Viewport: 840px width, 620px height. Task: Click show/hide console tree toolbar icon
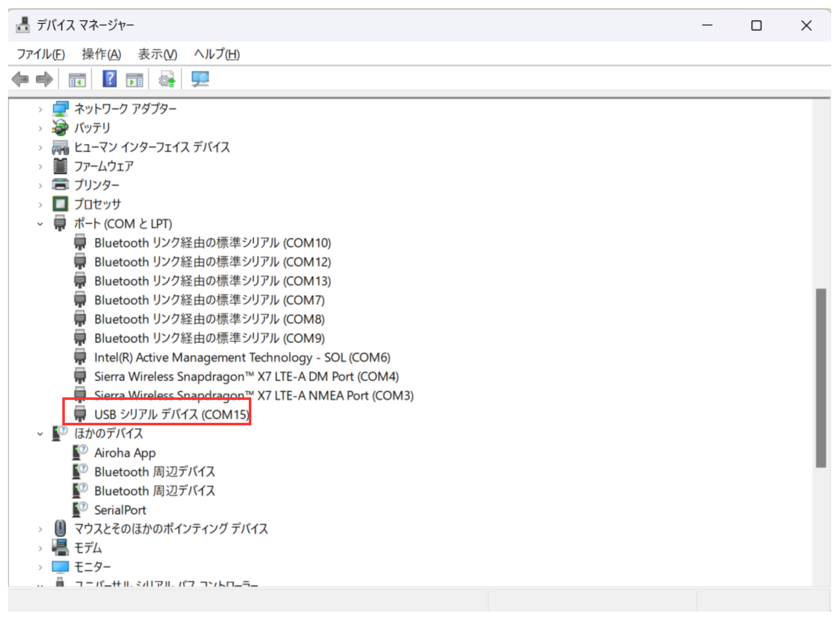click(77, 80)
